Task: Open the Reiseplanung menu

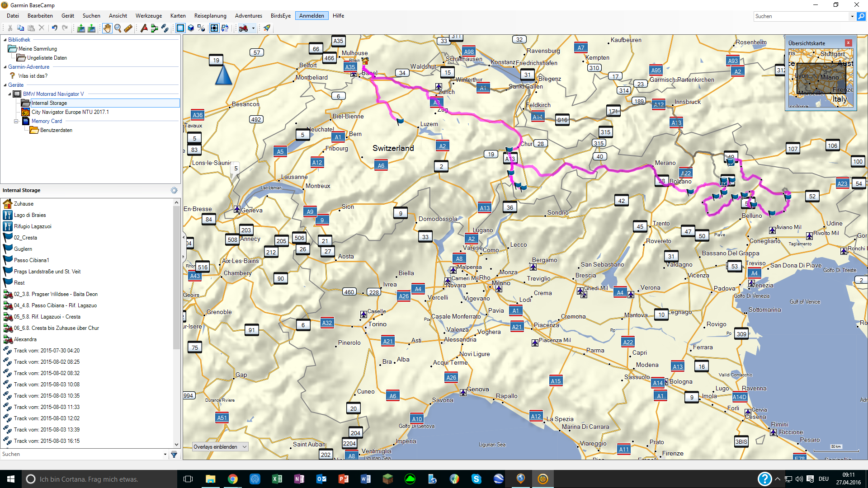Action: [210, 16]
